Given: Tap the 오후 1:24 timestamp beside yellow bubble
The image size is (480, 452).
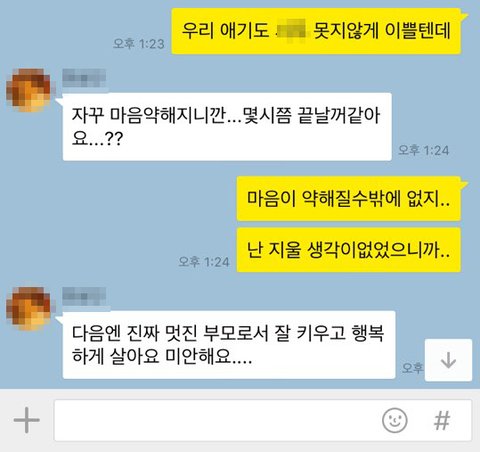Looking at the screenshot, I should click(x=204, y=262).
